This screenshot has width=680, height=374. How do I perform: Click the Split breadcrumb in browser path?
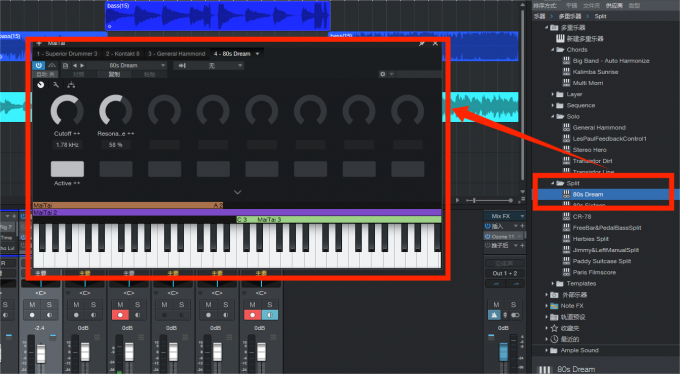[600, 16]
